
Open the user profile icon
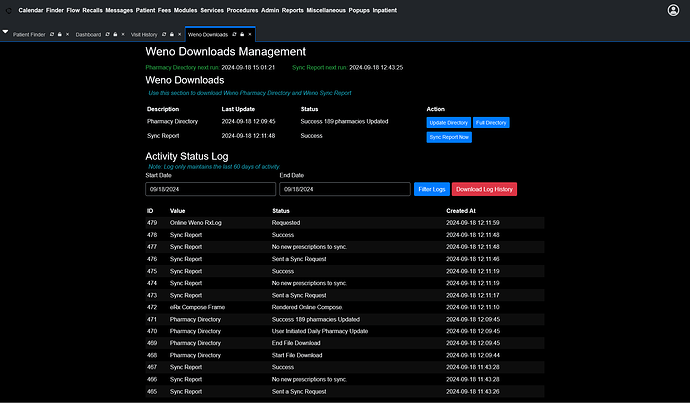pos(673,10)
